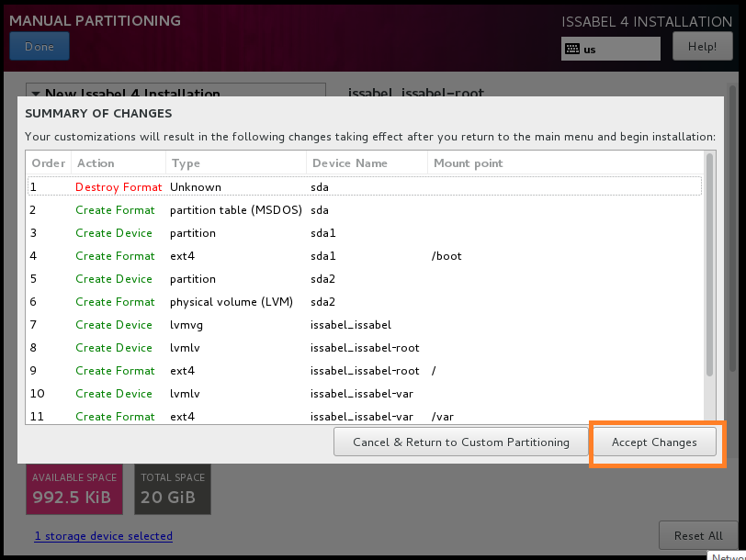
Task: Sort by the Action column header
Action: [x=96, y=163]
